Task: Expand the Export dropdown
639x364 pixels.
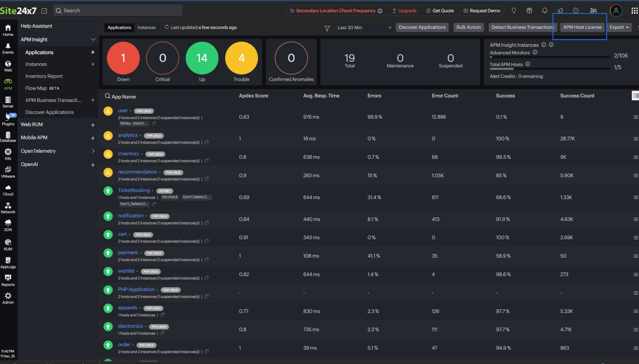Action: tap(619, 27)
